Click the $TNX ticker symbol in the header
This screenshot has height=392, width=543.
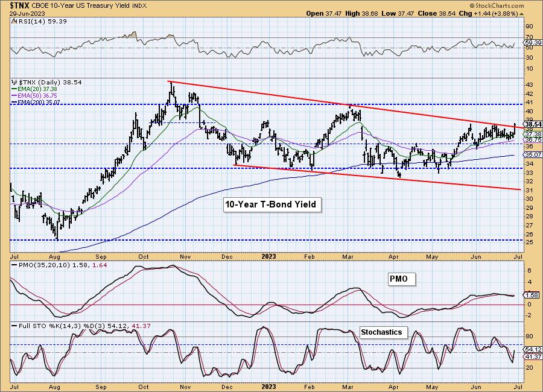click(20, 5)
